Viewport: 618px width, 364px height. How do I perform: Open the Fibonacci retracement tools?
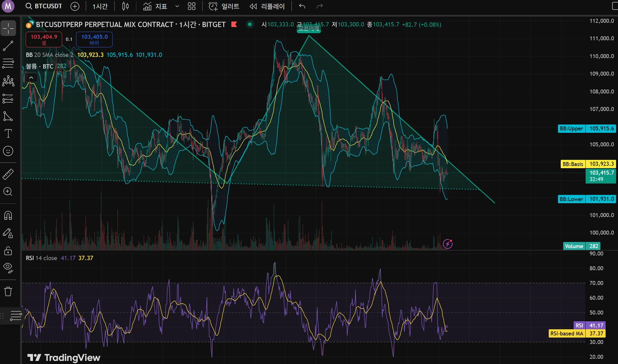[x=8, y=63]
